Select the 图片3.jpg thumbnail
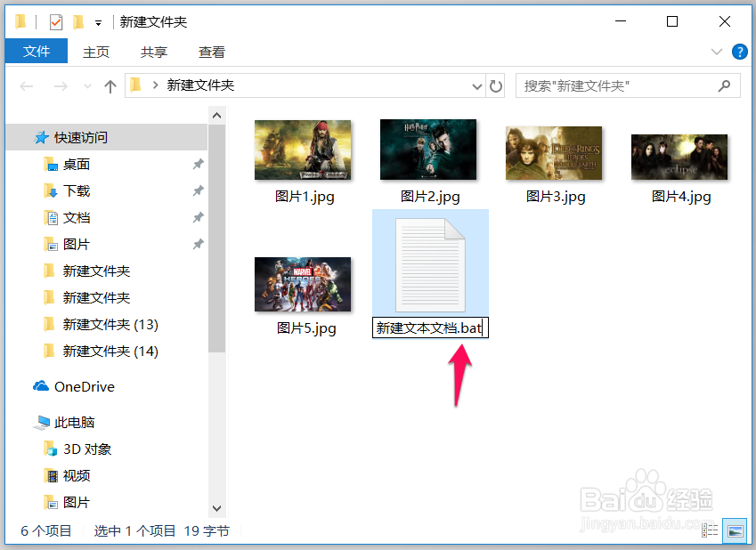The height and width of the screenshot is (550, 756). (x=554, y=153)
